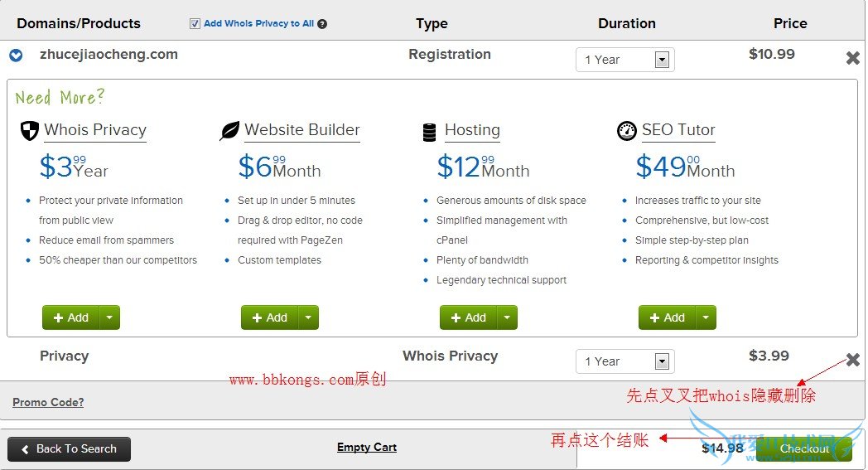This screenshot has width=868, height=470.
Task: Click the Hosting database stack icon
Action: [429, 131]
